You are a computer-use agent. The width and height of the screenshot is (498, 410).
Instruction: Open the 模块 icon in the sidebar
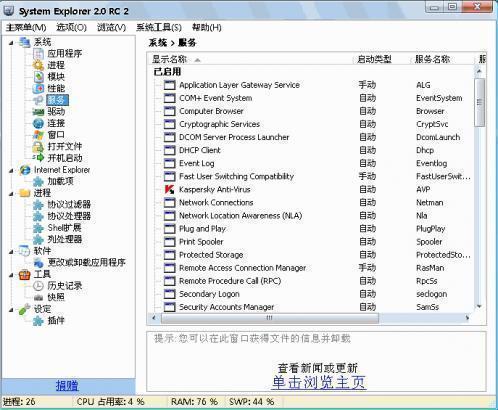39,77
